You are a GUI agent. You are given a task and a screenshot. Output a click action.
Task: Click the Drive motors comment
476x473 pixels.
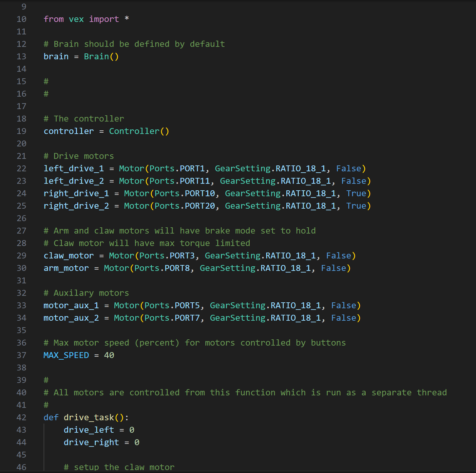tap(79, 156)
